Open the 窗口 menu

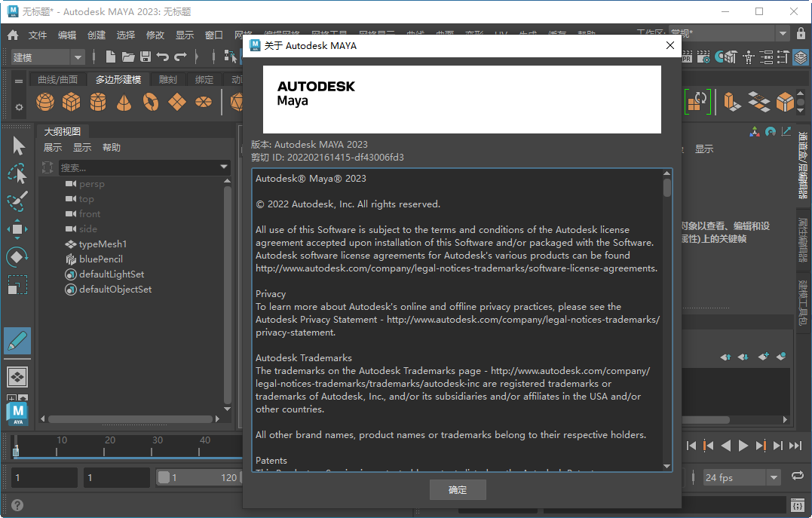tap(212, 34)
